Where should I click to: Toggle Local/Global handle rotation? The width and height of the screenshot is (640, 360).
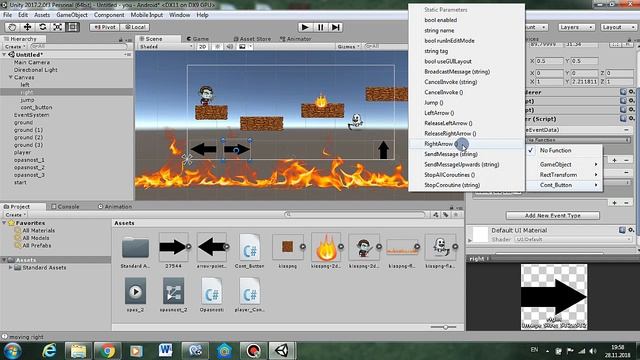coord(135,27)
